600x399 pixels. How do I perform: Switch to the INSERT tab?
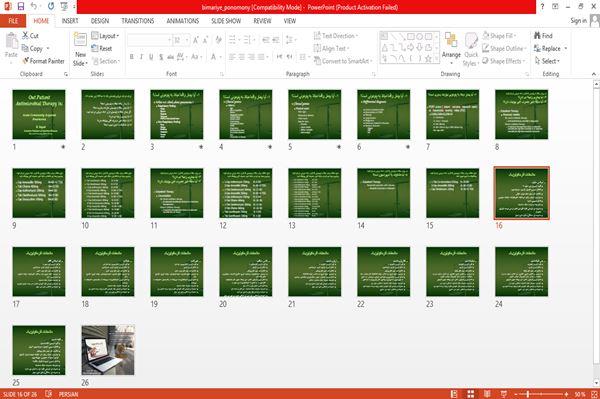click(x=70, y=21)
